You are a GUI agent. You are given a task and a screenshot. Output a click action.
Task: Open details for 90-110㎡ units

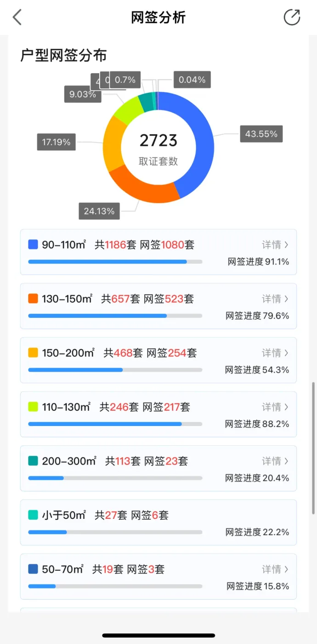click(275, 245)
